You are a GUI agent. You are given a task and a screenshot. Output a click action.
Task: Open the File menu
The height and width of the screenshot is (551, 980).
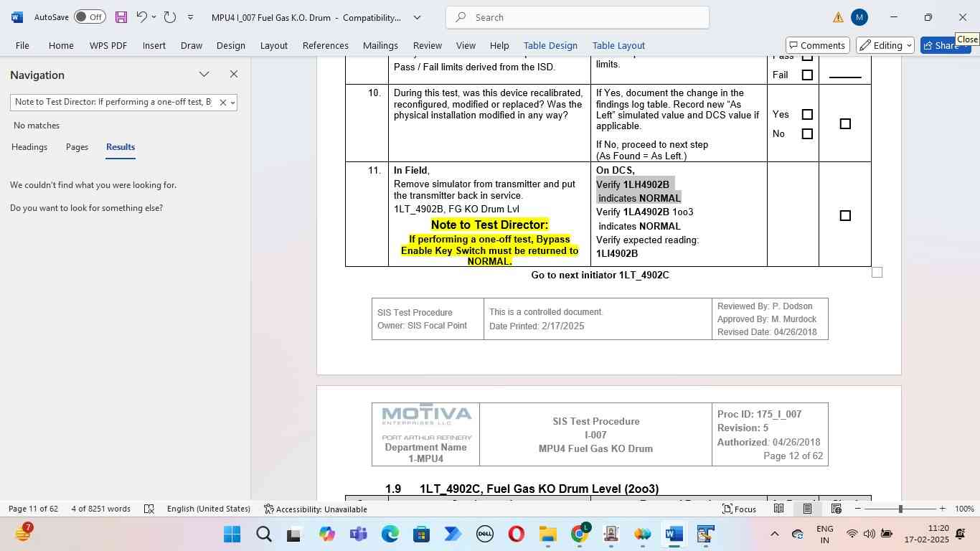pos(22,45)
